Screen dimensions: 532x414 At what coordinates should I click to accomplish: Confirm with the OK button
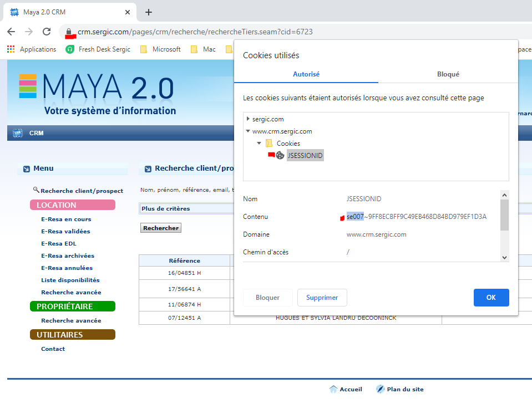click(x=491, y=298)
